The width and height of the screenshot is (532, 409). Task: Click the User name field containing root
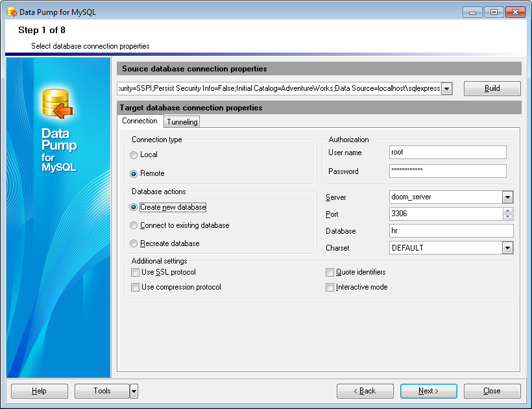[448, 152]
